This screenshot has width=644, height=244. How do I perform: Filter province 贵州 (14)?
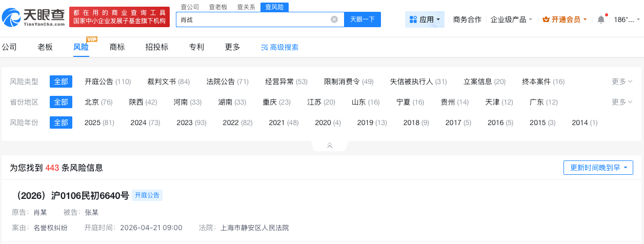[x=455, y=102]
